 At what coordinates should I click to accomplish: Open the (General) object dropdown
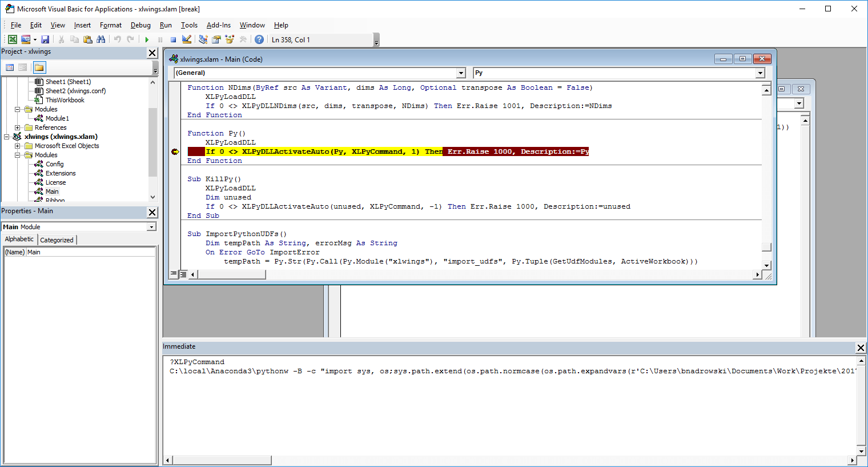point(461,73)
